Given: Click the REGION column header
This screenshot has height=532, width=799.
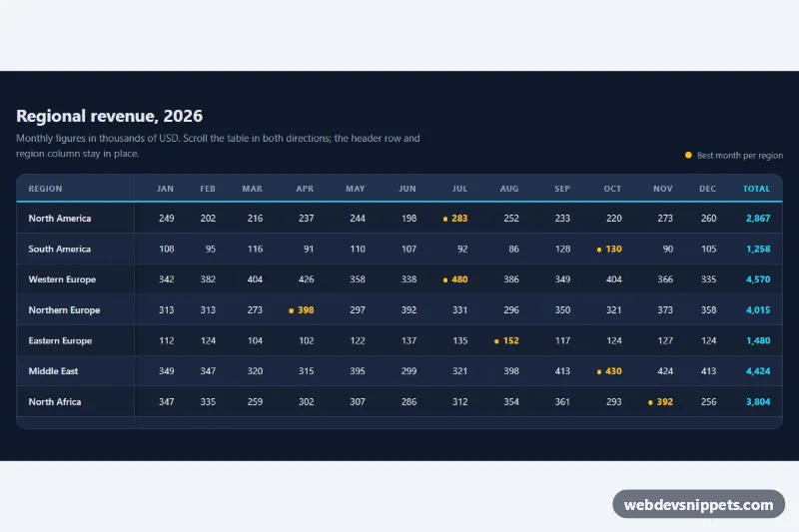Looking at the screenshot, I should 45,189.
